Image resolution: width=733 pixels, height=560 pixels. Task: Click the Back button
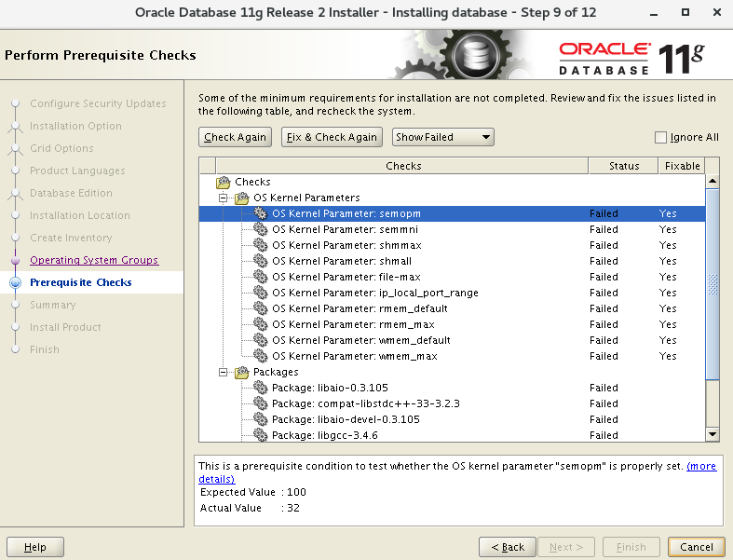pyautogui.click(x=508, y=547)
